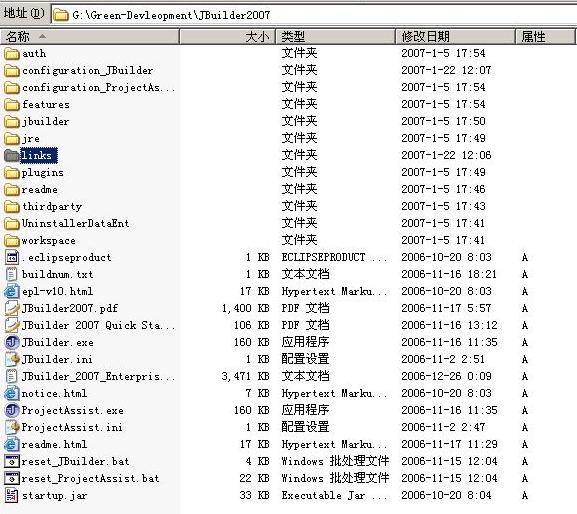Click the type text Executable Jar ...
The width and height of the screenshot is (577, 514).
323,496
